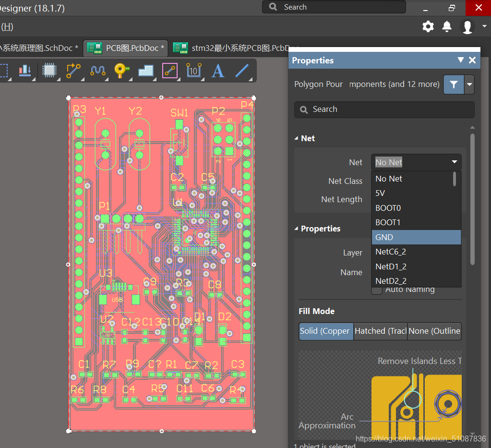Activate the interactive routing tool
This screenshot has width=491, height=448.
tap(73, 71)
